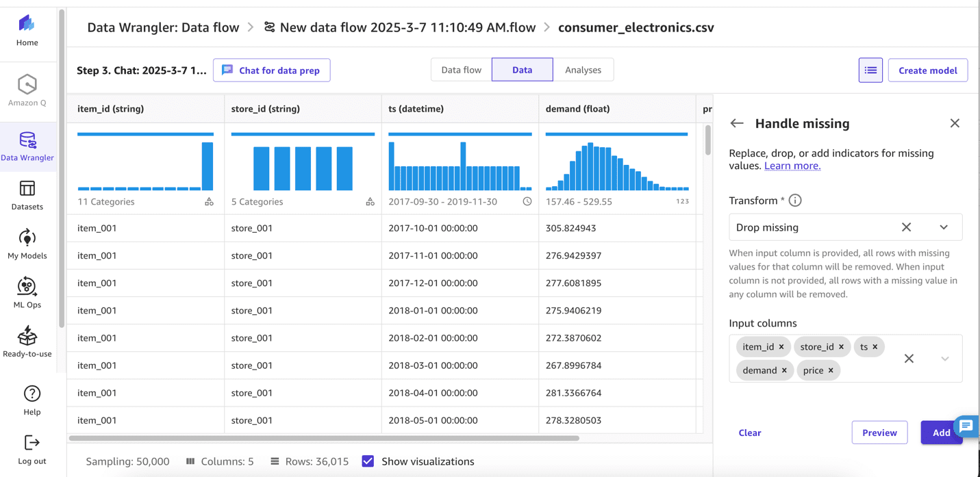Go to My Models in the sidebar

(27, 245)
